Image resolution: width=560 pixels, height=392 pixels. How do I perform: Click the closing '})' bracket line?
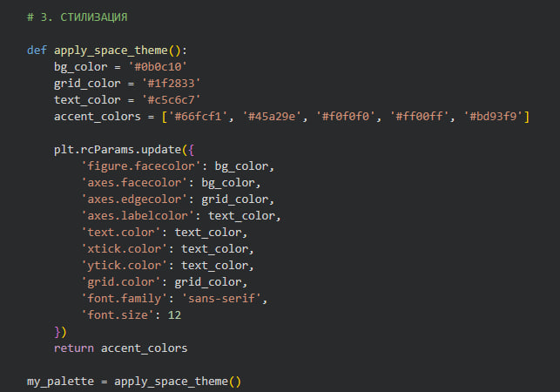tap(60, 331)
